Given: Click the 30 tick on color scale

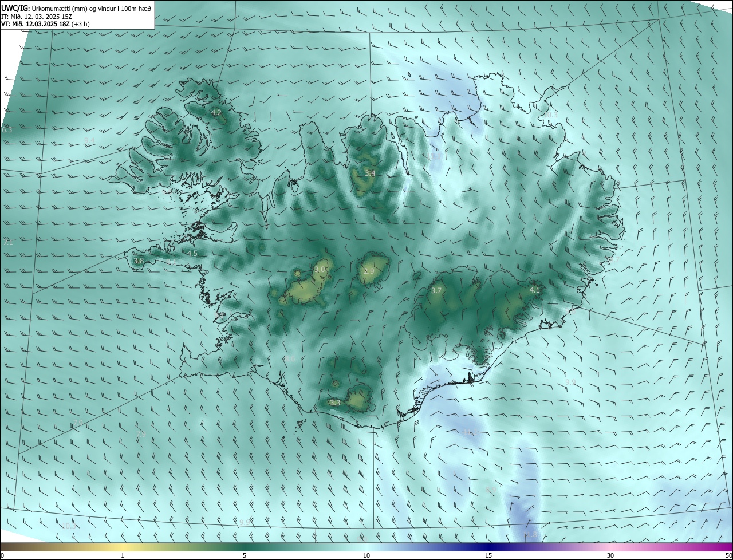Looking at the screenshot, I should (610, 556).
